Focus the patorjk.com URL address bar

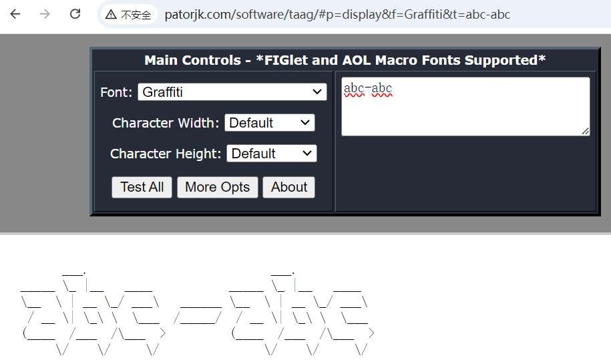point(337,14)
